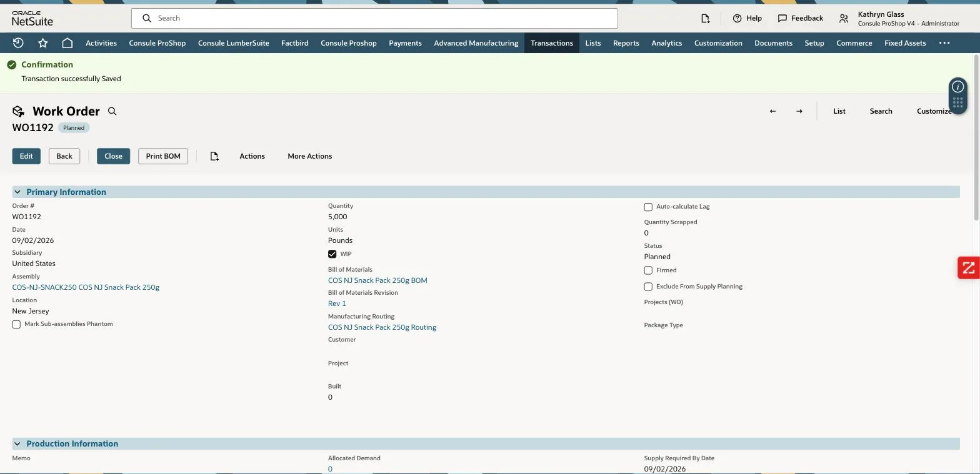Open the Factbird menu
980x474 pixels.
coord(295,43)
